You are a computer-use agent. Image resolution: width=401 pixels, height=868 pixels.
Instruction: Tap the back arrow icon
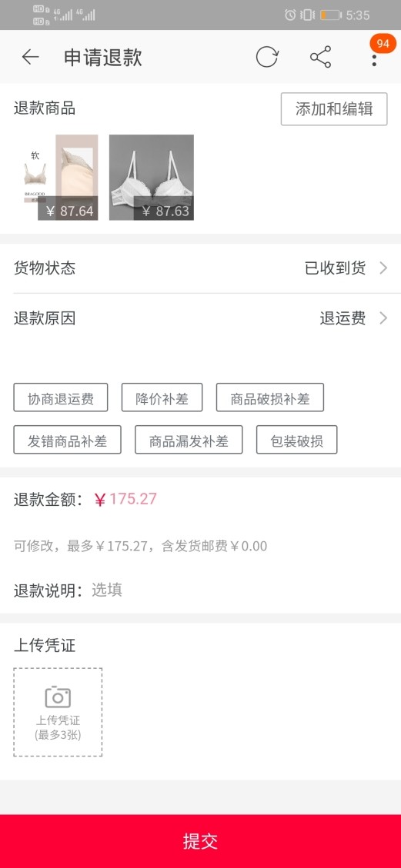(31, 57)
